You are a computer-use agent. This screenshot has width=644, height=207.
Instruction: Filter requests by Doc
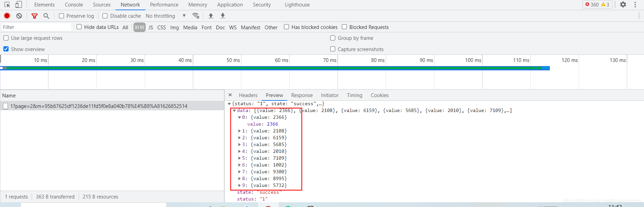(221, 27)
